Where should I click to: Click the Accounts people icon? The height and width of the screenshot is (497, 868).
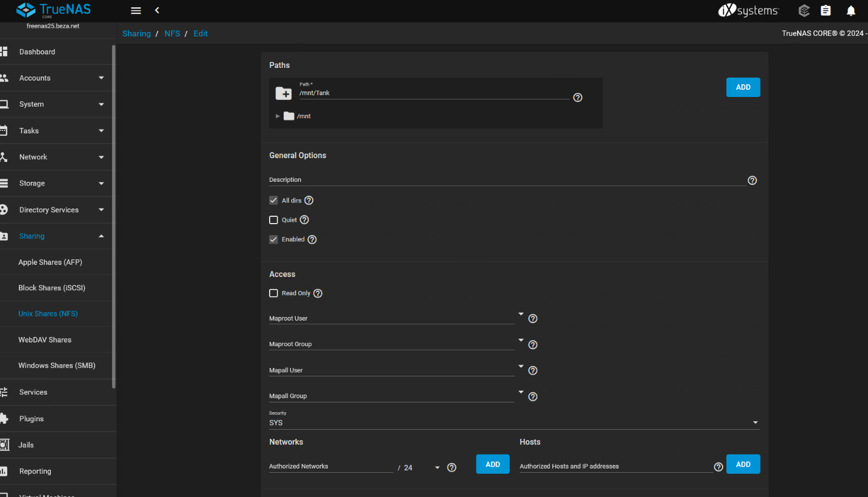click(x=4, y=78)
